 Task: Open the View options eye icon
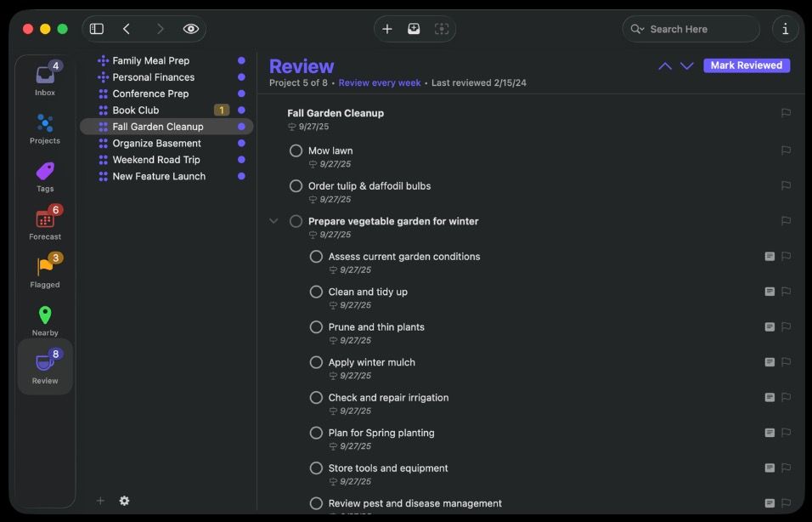click(x=190, y=29)
